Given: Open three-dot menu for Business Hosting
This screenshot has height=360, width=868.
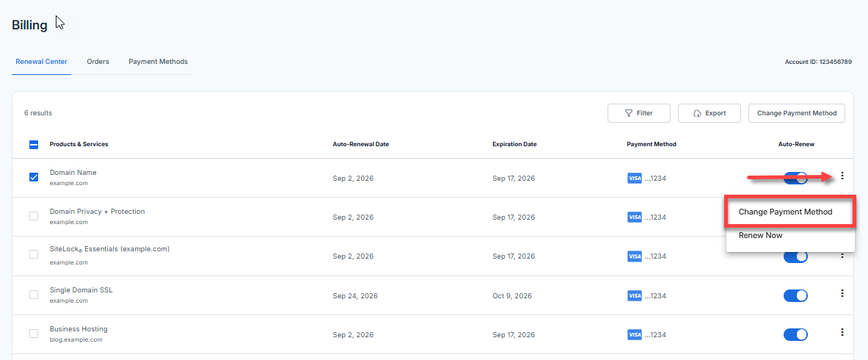Looking at the screenshot, I should [842, 332].
